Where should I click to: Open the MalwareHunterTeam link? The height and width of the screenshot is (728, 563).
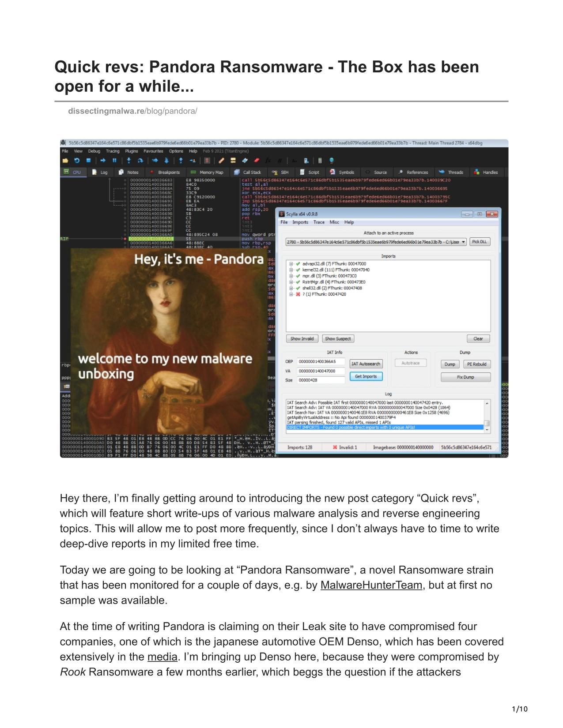pyautogui.click(x=371, y=585)
